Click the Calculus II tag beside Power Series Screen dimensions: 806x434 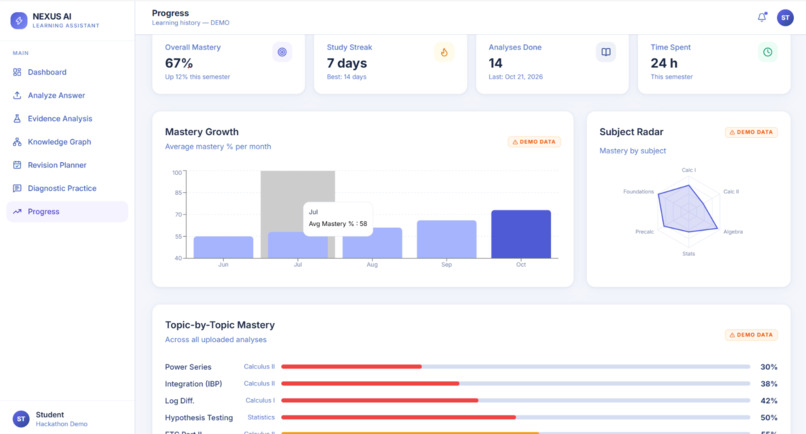(259, 367)
